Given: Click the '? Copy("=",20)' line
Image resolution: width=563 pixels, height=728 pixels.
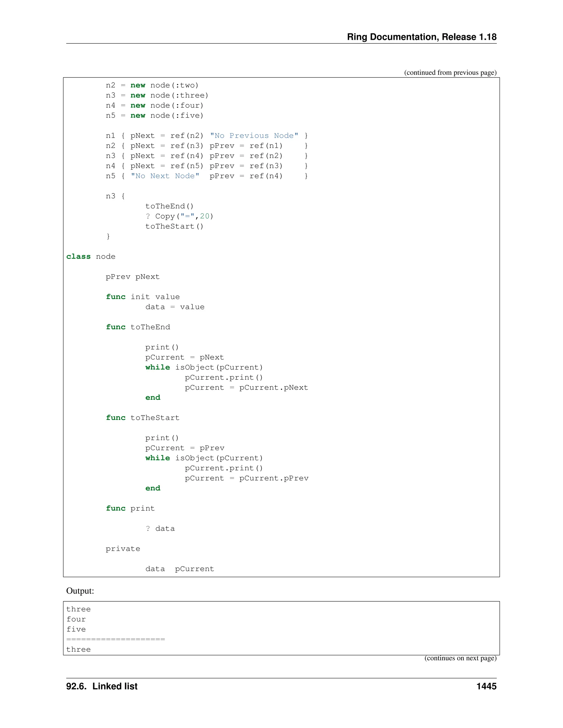Looking at the screenshot, I should click(180, 216).
